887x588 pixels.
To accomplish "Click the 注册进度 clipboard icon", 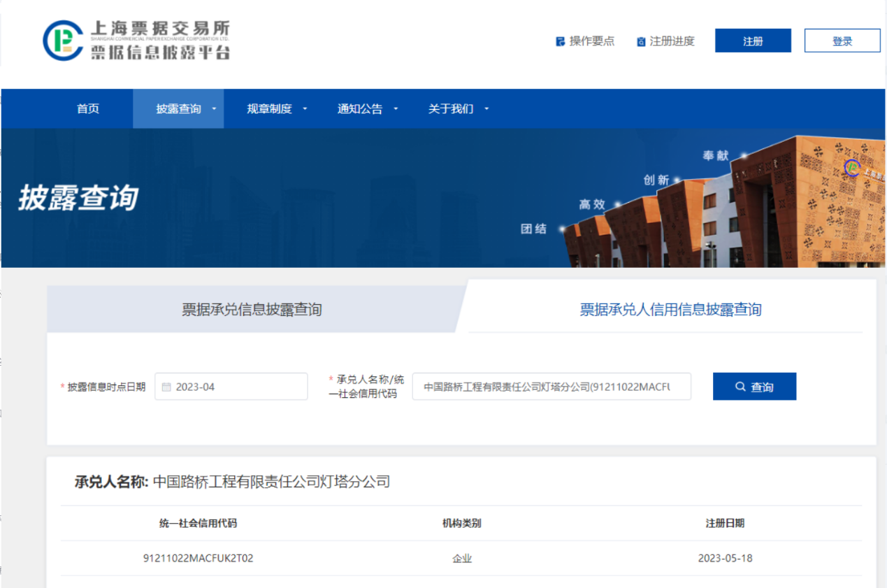I will (641, 42).
